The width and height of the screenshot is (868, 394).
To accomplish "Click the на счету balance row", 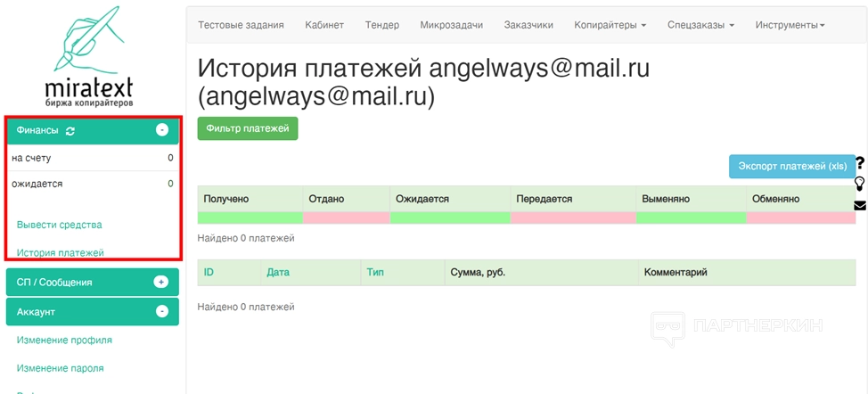I will pos(93,158).
